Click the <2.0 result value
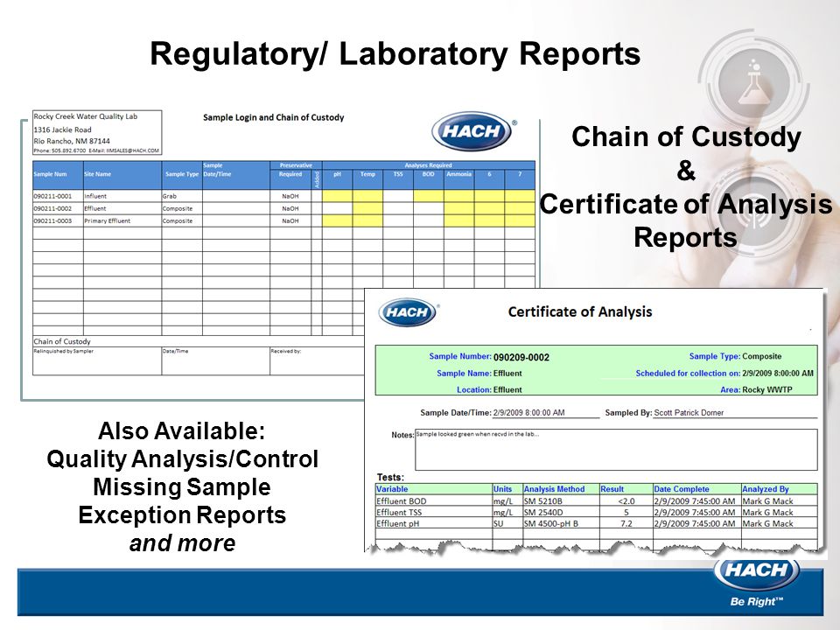 pos(626,501)
